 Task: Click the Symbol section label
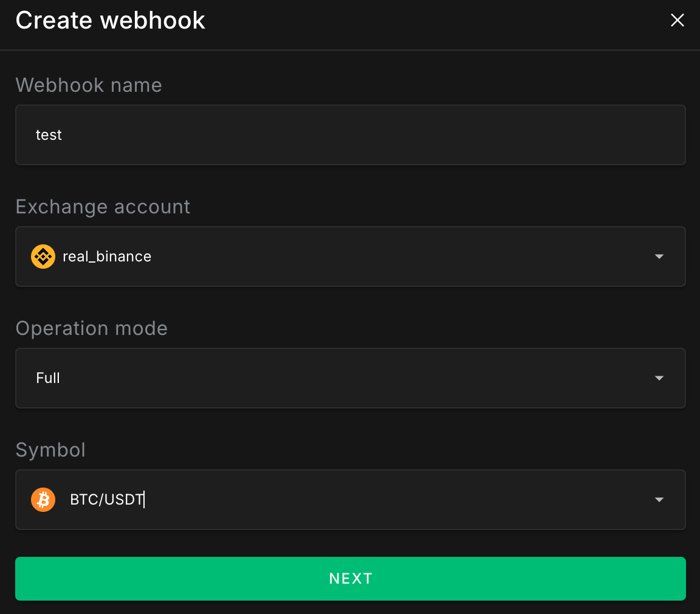50,450
